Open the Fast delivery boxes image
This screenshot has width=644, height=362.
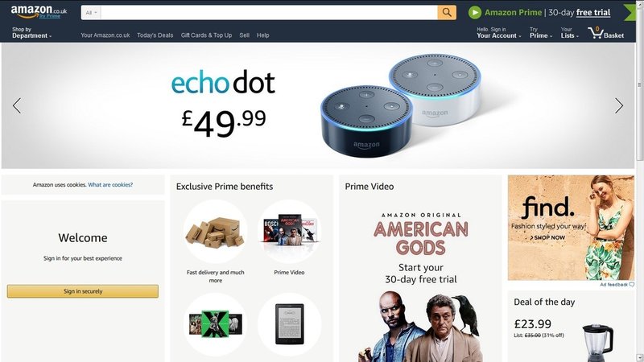tap(215, 232)
